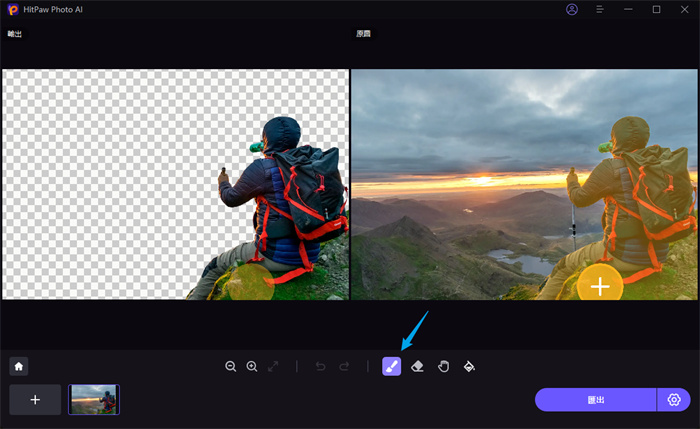
Task: Open the user account profile
Action: click(x=572, y=10)
